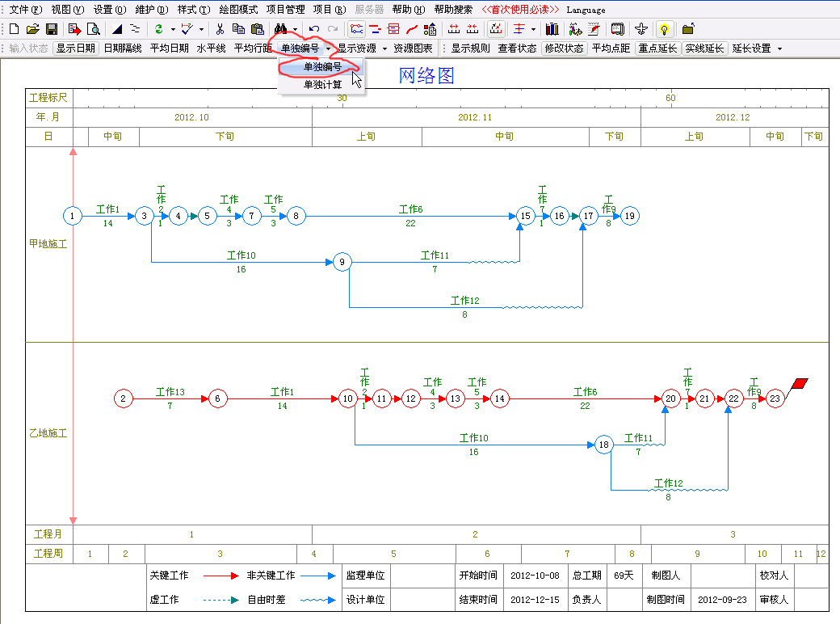The height and width of the screenshot is (624, 840).
Task: Expand the arrow next to green refresh icon
Action: pos(173,29)
